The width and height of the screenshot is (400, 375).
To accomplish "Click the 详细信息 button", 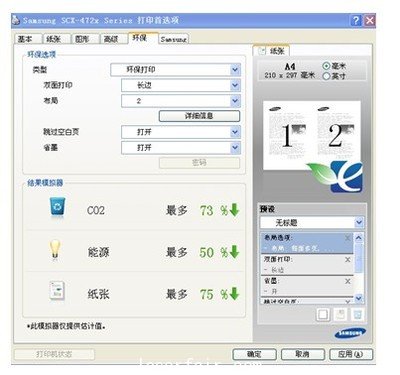I will coord(199,116).
